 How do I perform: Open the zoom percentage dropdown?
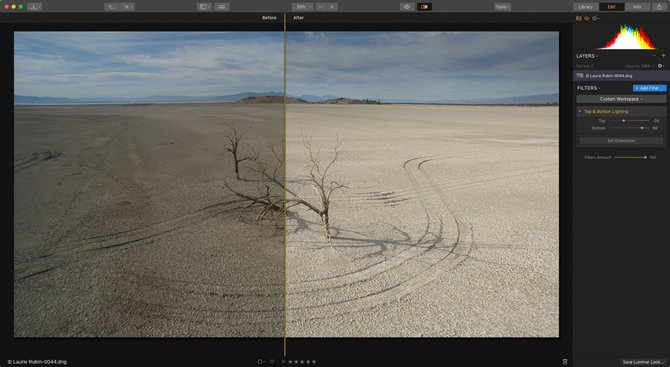[303, 7]
